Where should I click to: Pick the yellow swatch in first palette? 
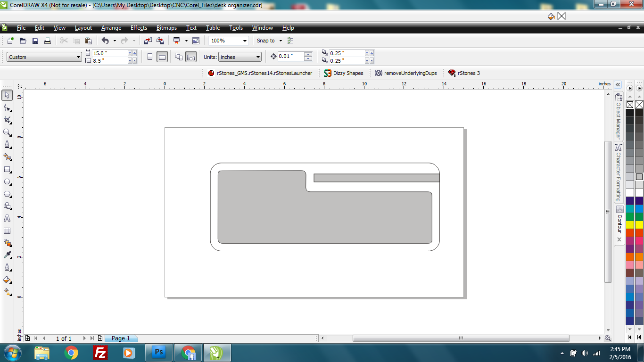point(630,225)
